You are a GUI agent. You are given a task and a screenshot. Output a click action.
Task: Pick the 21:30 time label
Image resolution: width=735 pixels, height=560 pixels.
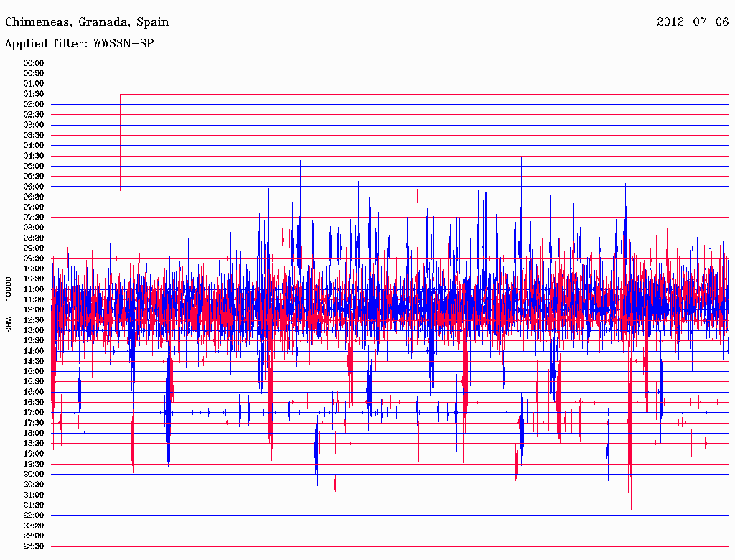pos(34,505)
